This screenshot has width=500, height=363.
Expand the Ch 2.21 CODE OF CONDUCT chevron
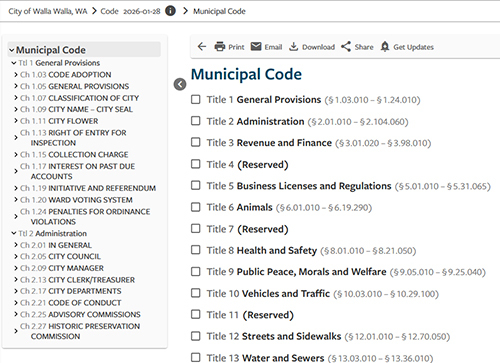tap(16, 303)
